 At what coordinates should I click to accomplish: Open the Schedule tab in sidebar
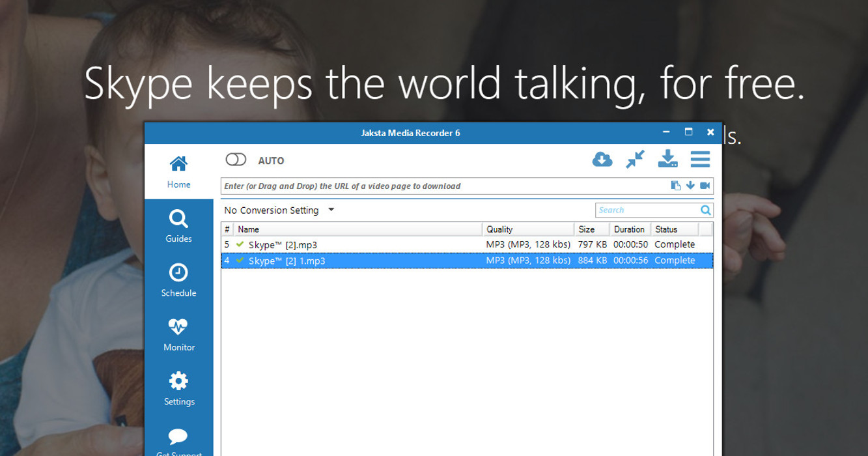178,280
